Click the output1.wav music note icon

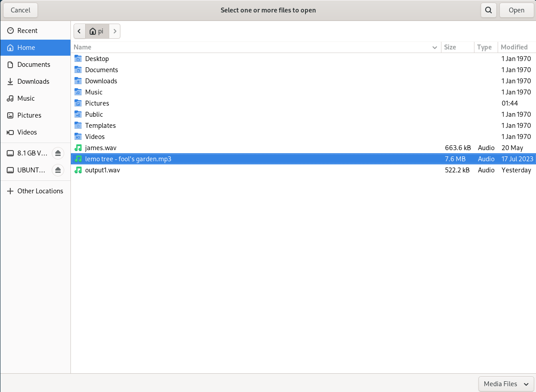click(78, 170)
